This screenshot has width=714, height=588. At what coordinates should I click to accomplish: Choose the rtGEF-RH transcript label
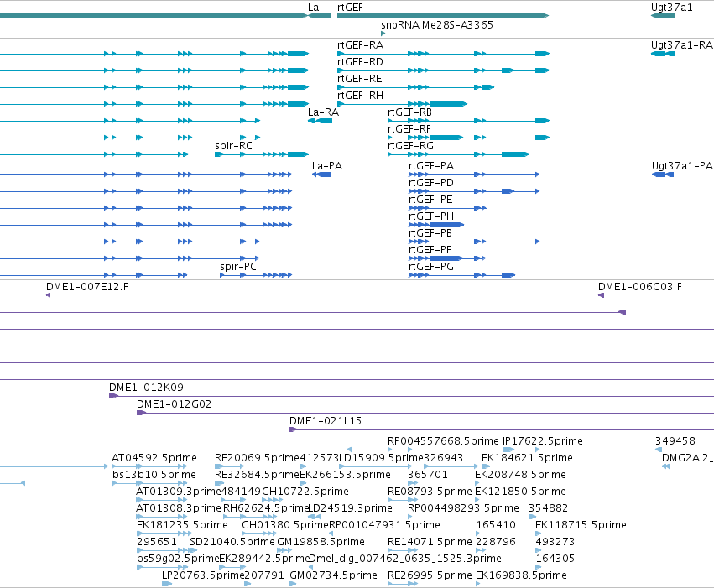tap(360, 96)
